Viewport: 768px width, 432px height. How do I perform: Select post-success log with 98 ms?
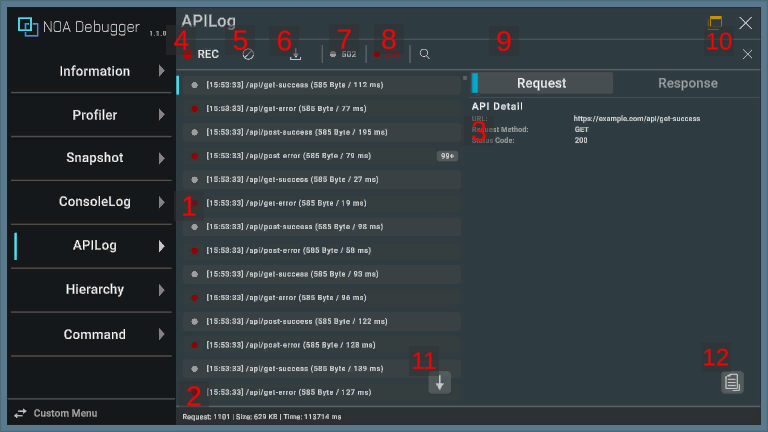coord(322,227)
